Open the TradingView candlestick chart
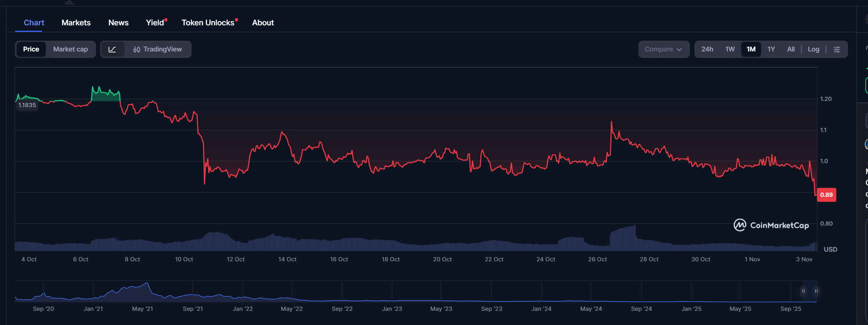Image resolution: width=868 pixels, height=325 pixels. pos(158,49)
